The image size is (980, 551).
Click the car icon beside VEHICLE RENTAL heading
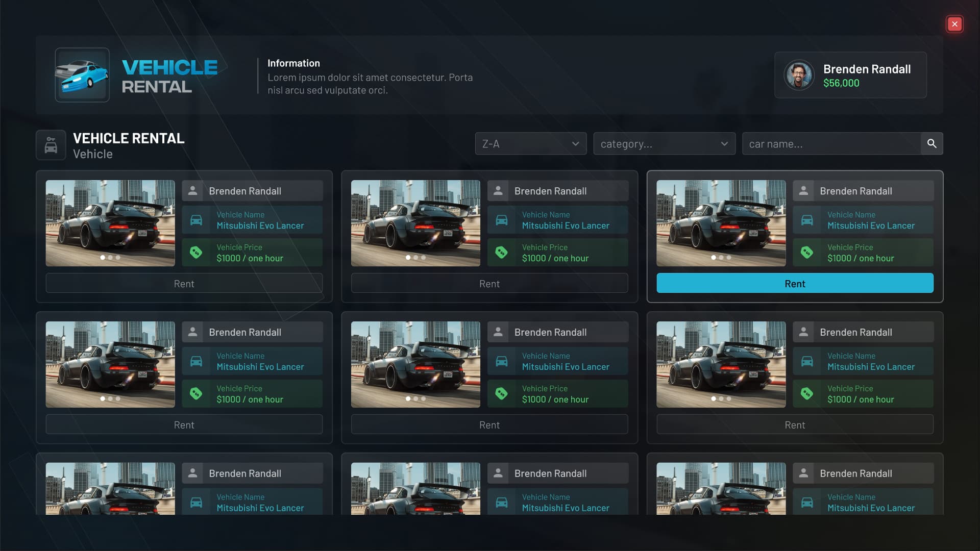[51, 144]
